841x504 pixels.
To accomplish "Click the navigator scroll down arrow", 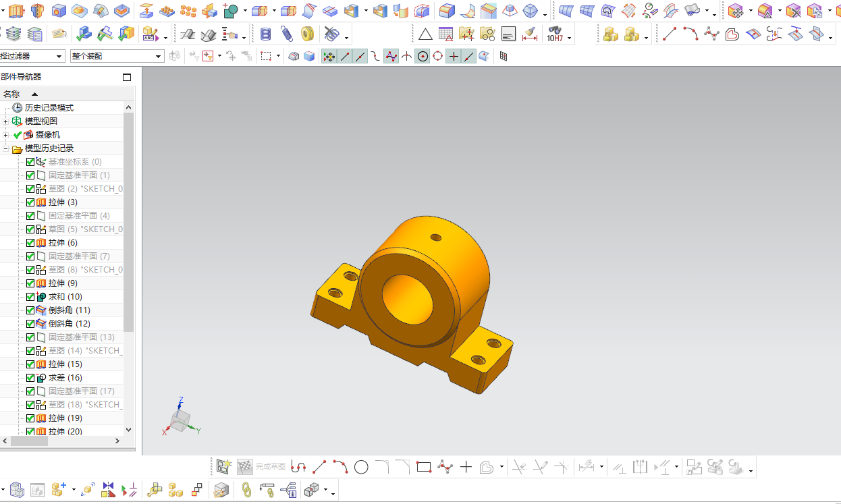I will (129, 429).
